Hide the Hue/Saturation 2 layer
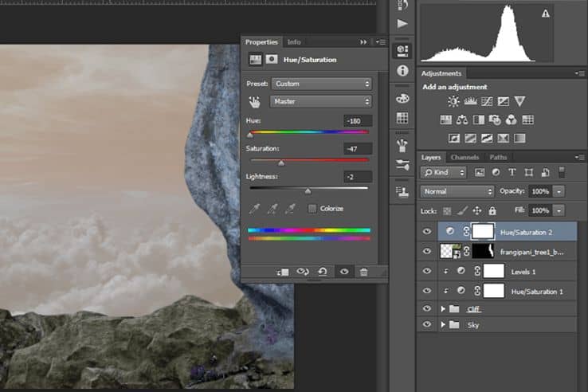The image size is (588, 392). coord(427,231)
